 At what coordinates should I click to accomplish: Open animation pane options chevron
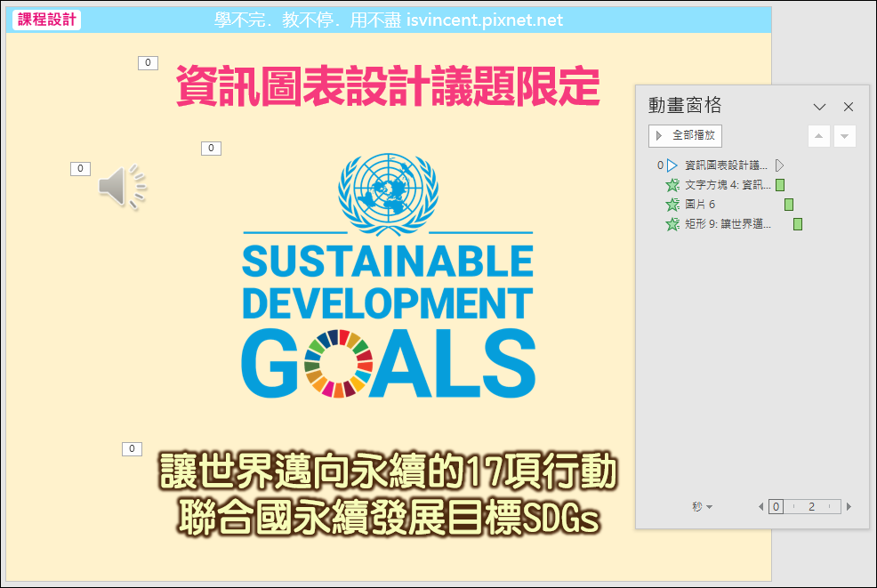[x=819, y=107]
